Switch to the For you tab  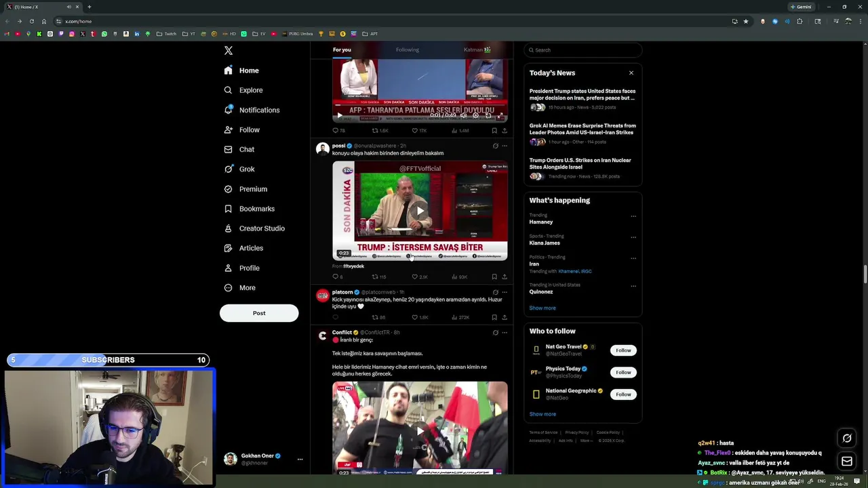point(342,50)
